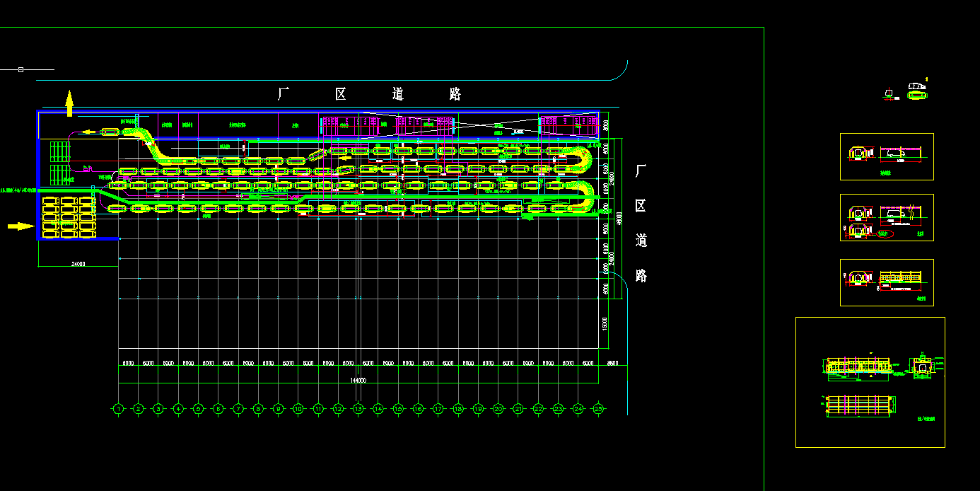Select grid axis bubble number 23
980x491 pixels.
click(x=559, y=409)
